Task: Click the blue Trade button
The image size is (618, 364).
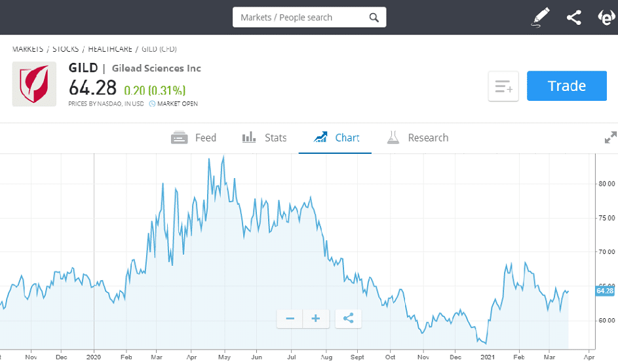Action: click(567, 86)
